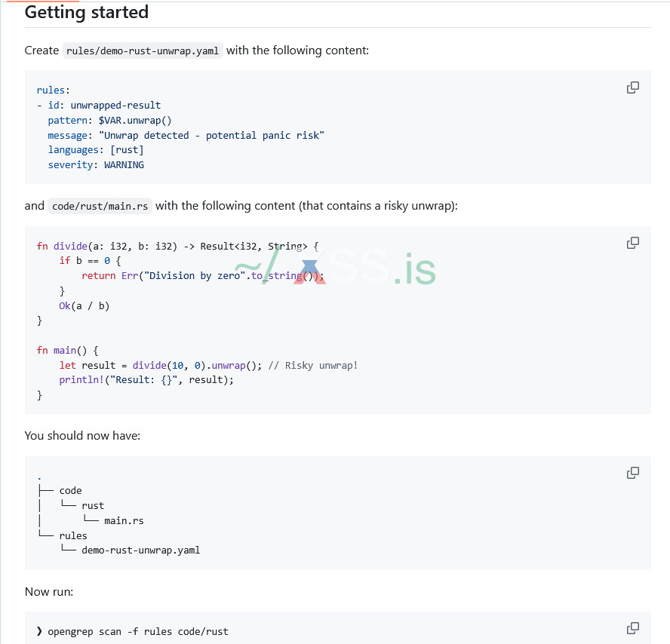Click the println! Result line
The width and height of the screenshot is (670, 644).
[x=146, y=380]
